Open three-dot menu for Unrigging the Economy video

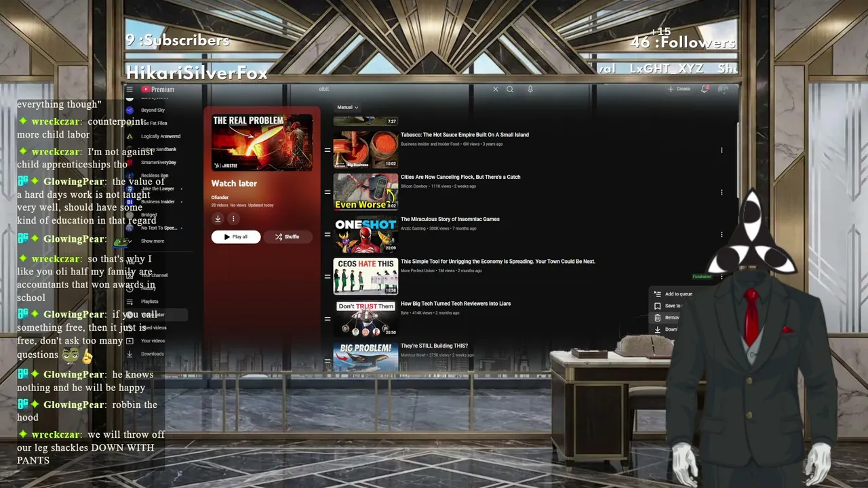[722, 277]
